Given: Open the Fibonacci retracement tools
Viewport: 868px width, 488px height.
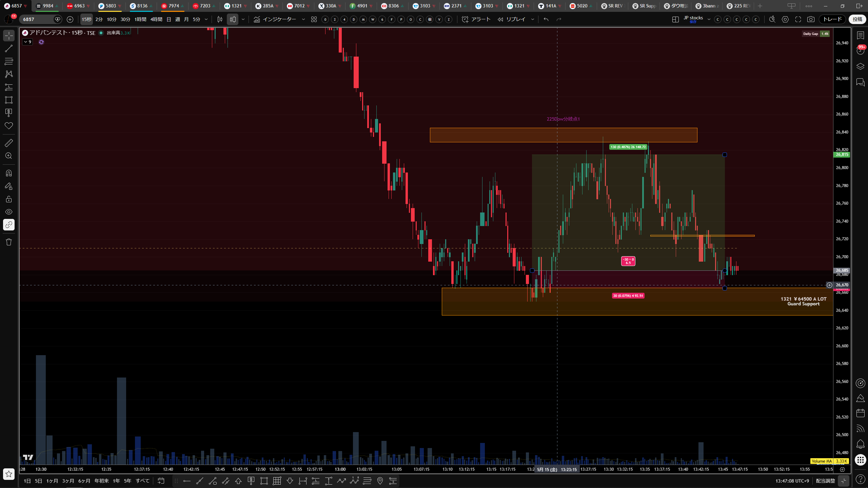Looking at the screenshot, I should point(9,61).
